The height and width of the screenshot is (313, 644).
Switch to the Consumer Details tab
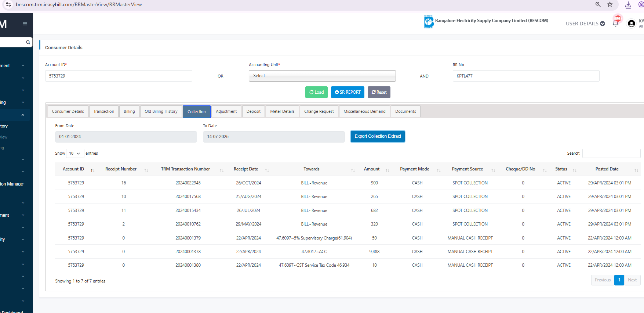(x=68, y=111)
